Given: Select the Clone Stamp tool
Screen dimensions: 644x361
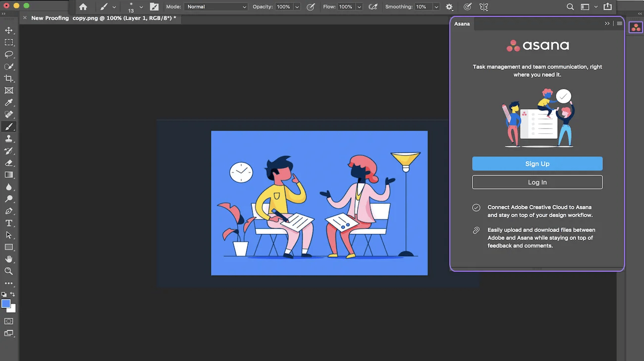Looking at the screenshot, I should point(8,139).
